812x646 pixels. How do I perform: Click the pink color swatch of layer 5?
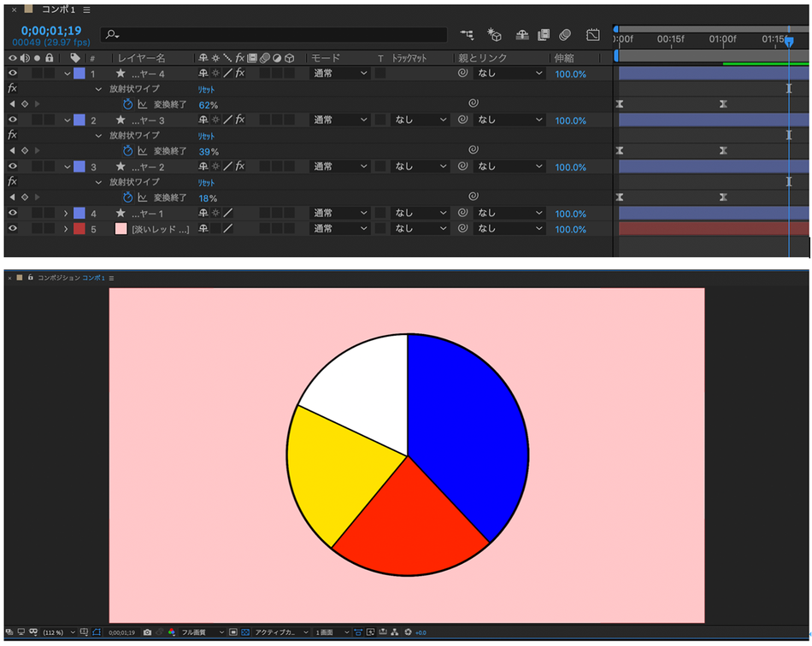pos(121,229)
